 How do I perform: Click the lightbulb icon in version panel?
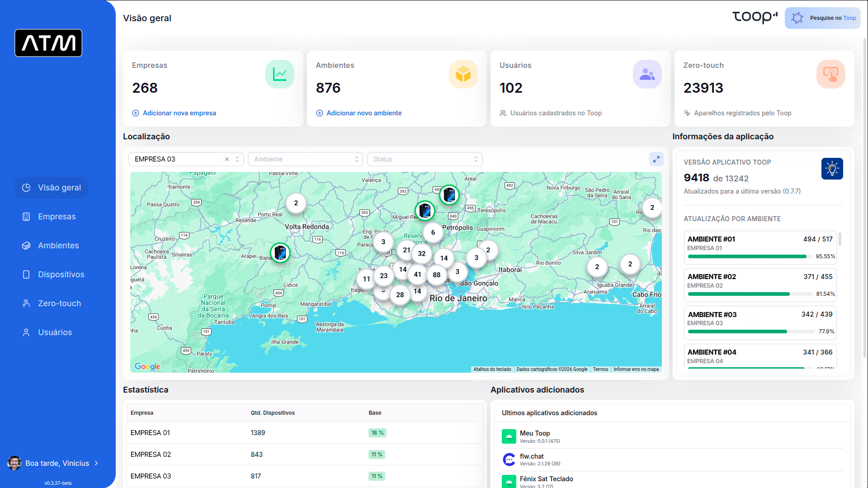832,169
